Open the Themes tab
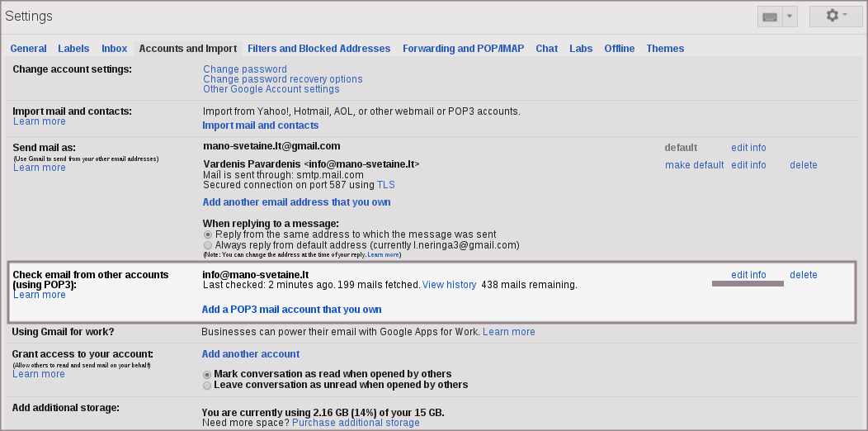 coord(665,49)
